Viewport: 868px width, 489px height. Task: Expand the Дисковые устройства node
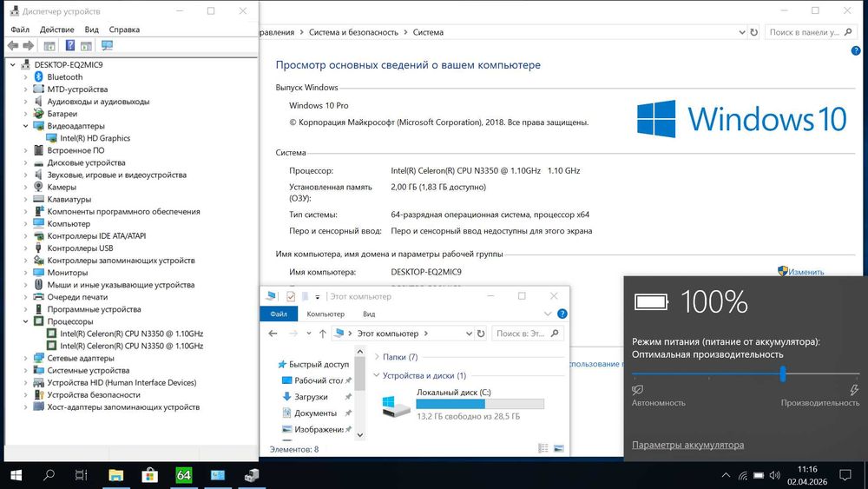coord(25,162)
